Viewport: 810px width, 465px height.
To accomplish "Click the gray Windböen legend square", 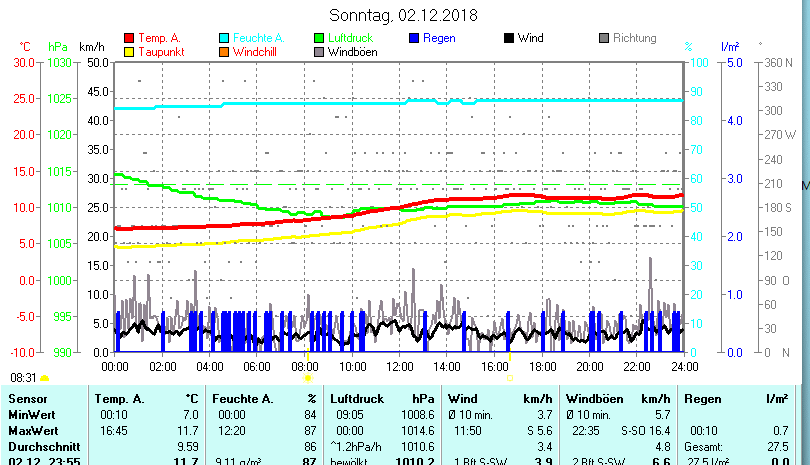I will tap(319, 52).
